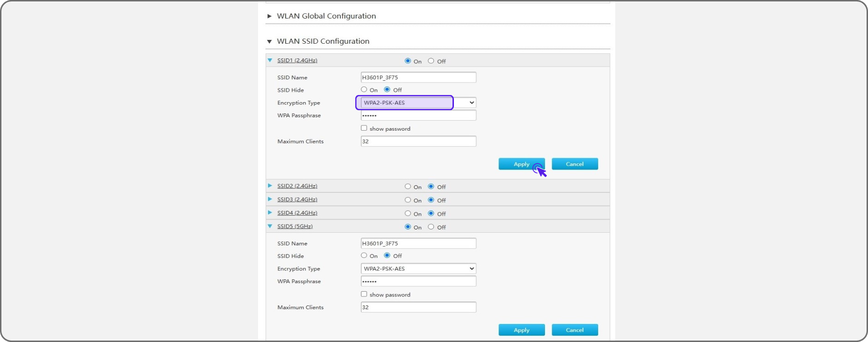This screenshot has height=342, width=868.
Task: Turn SSID3 Off
Action: click(x=431, y=200)
